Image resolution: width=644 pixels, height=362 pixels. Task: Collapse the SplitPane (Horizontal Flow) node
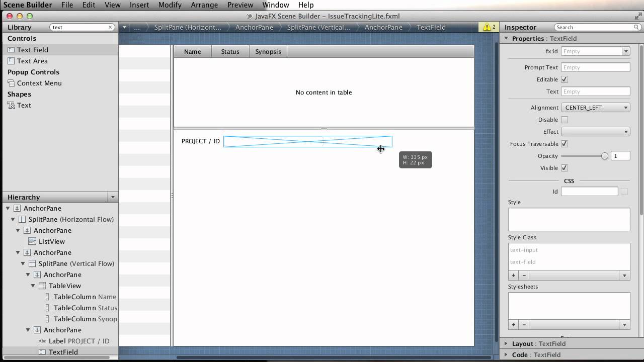point(13,219)
